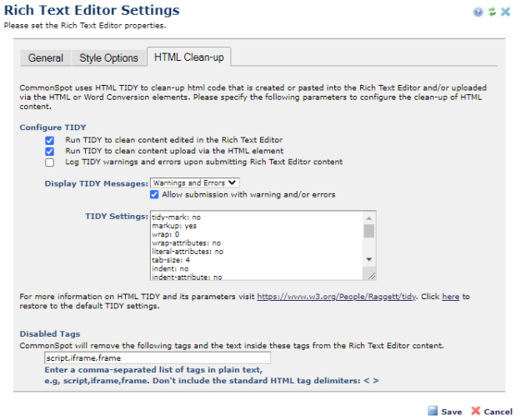Toggle Run TIDY for HTML element uploads
Viewport: 521px width, 420px height.
[50, 151]
